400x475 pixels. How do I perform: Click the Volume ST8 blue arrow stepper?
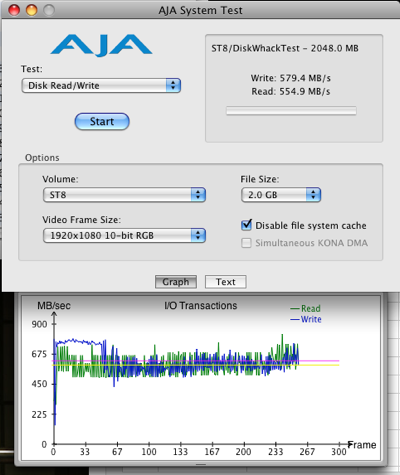tap(198, 195)
